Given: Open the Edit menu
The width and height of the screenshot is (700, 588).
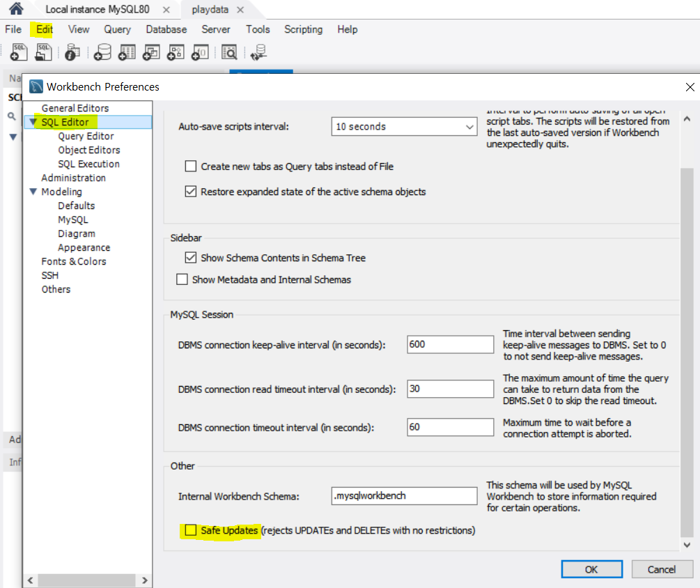Looking at the screenshot, I should [44, 29].
